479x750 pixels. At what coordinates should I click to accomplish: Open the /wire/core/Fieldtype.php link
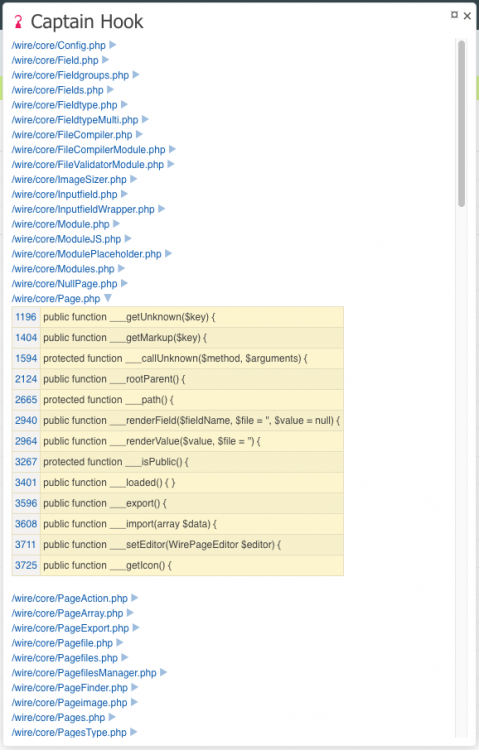click(64, 105)
